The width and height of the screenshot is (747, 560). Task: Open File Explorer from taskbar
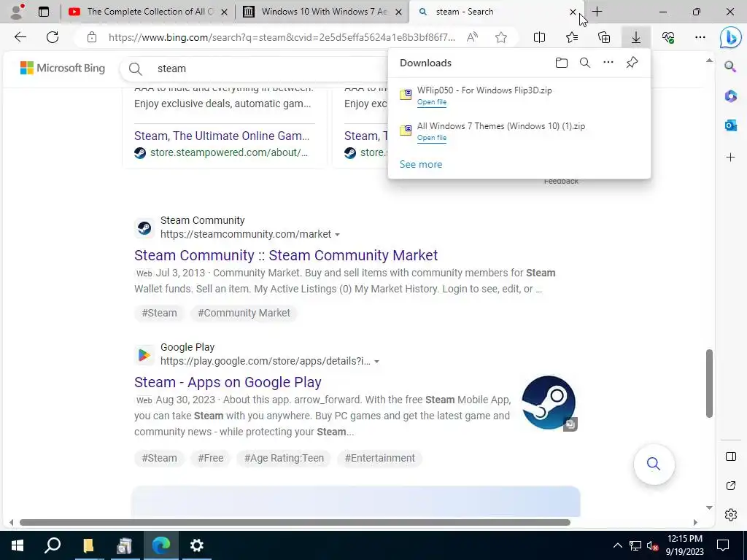point(88,545)
